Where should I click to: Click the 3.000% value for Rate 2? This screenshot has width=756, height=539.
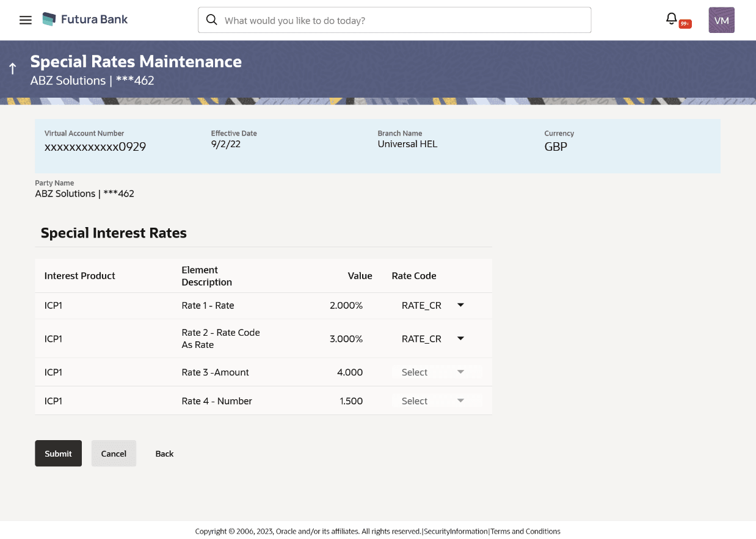click(346, 339)
